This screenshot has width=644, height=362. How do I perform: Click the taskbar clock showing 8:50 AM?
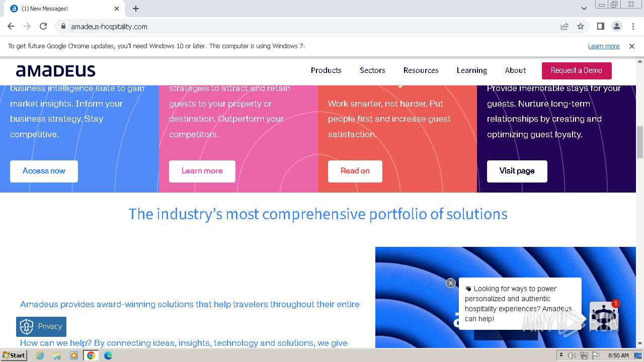(x=618, y=355)
